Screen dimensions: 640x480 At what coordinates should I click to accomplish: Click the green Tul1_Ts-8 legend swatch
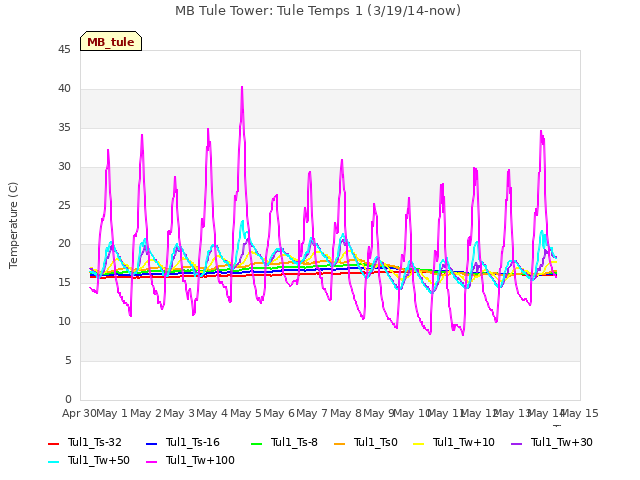(256, 443)
